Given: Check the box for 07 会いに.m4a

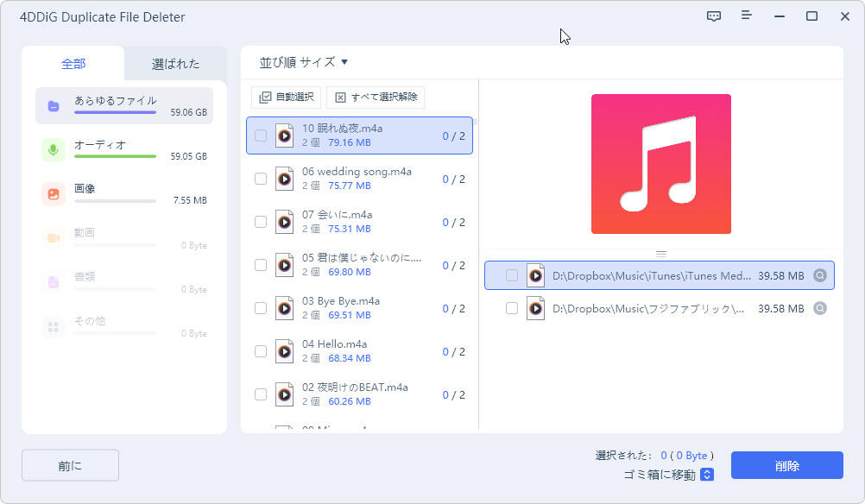Looking at the screenshot, I should pos(261,222).
